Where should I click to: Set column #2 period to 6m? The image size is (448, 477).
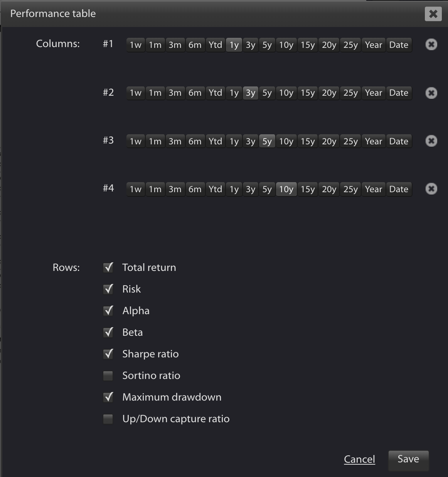click(195, 93)
